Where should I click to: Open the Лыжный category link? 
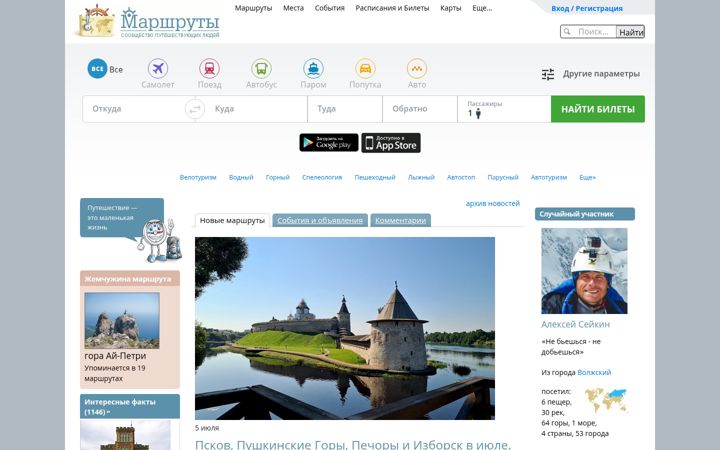(421, 177)
